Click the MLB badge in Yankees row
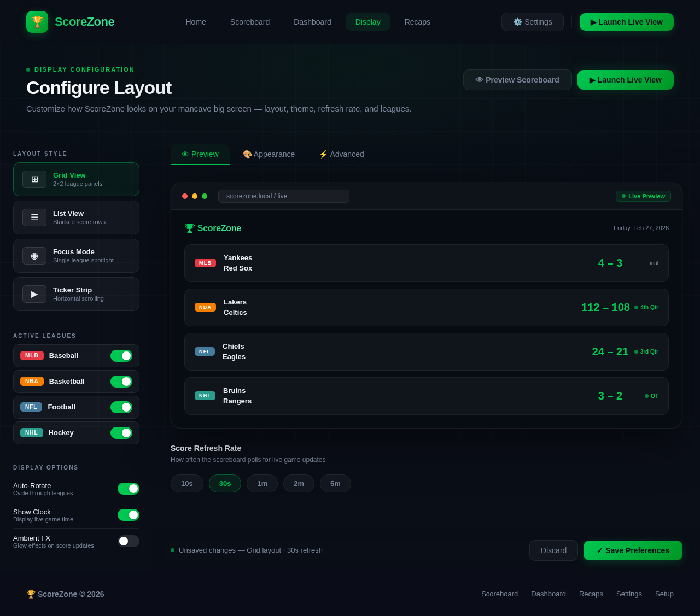Viewport: 700px width, 616px height. (x=205, y=263)
